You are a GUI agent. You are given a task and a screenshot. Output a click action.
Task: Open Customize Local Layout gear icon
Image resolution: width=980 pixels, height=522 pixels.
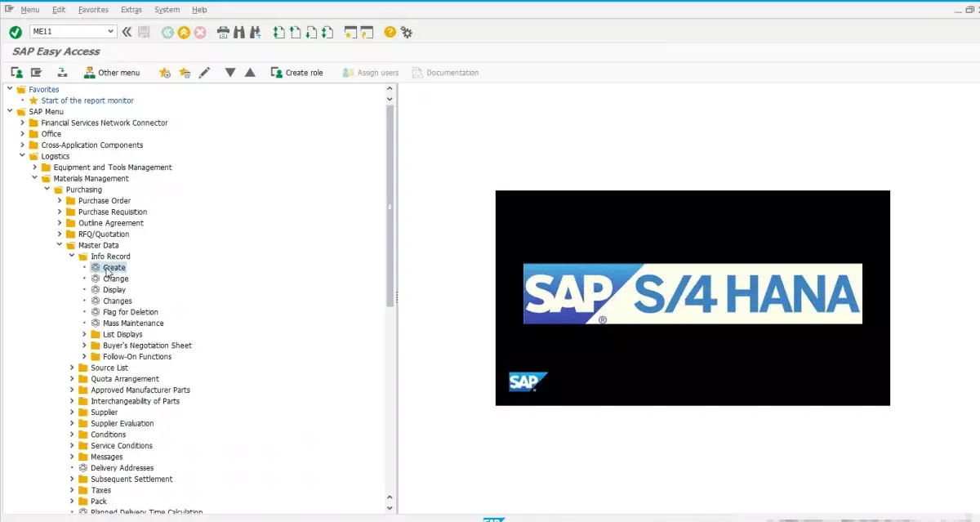click(406, 32)
